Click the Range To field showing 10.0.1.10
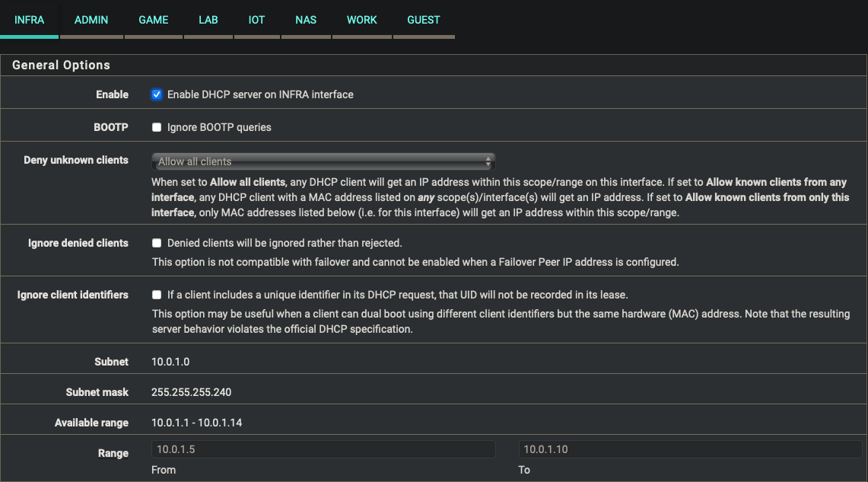Viewport: 868px width, 482px height. tap(691, 449)
